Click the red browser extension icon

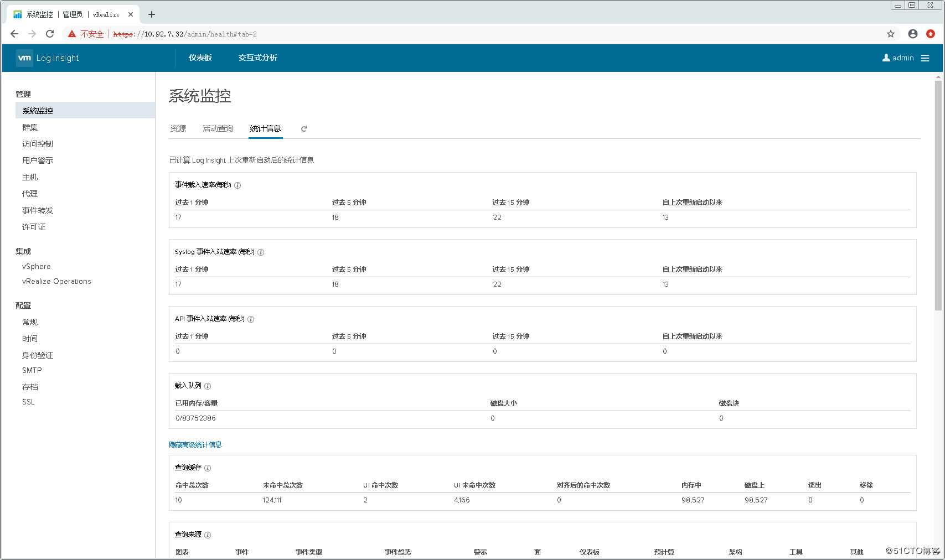931,34
